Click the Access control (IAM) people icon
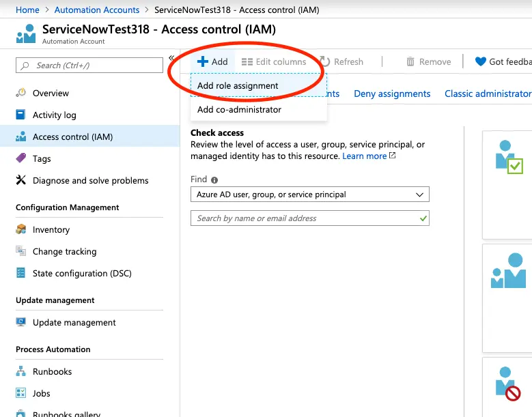 click(20, 136)
